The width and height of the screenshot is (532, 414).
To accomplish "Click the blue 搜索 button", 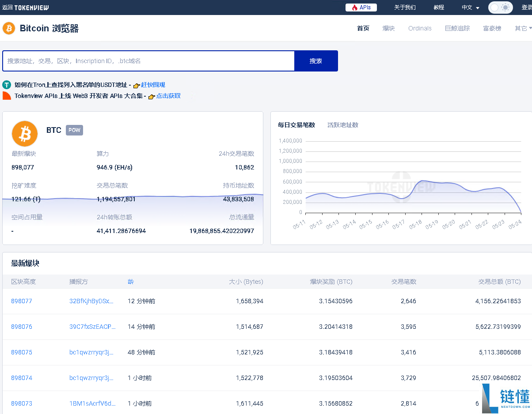I will coord(316,61).
